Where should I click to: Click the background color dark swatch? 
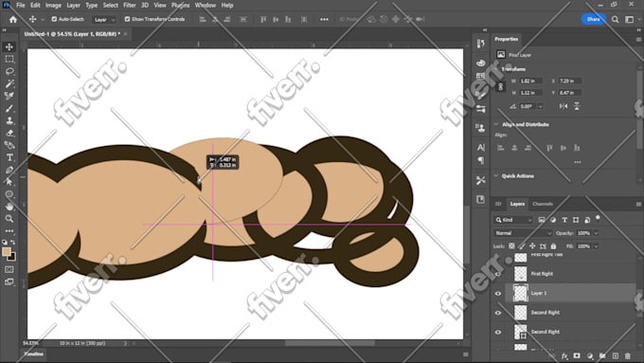point(12,258)
